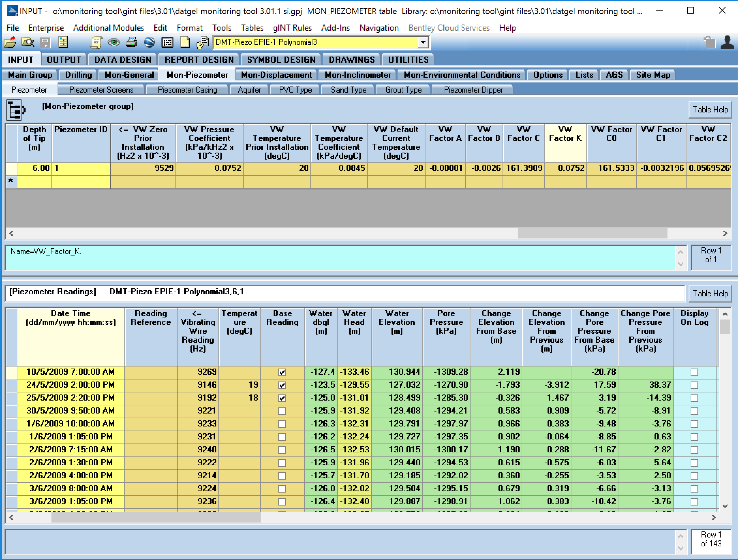This screenshot has height=560, width=738.
Task: Switch to the Piezometer Screens tab
Action: [x=101, y=90]
